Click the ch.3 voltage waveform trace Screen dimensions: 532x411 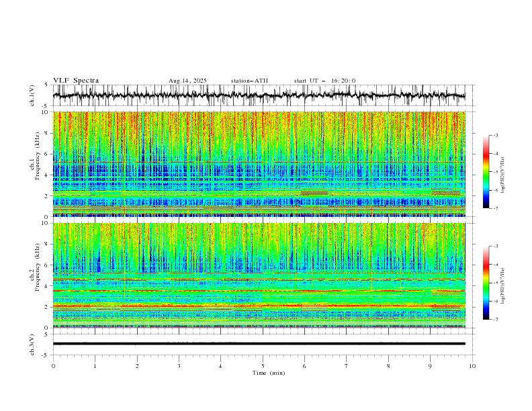point(259,344)
